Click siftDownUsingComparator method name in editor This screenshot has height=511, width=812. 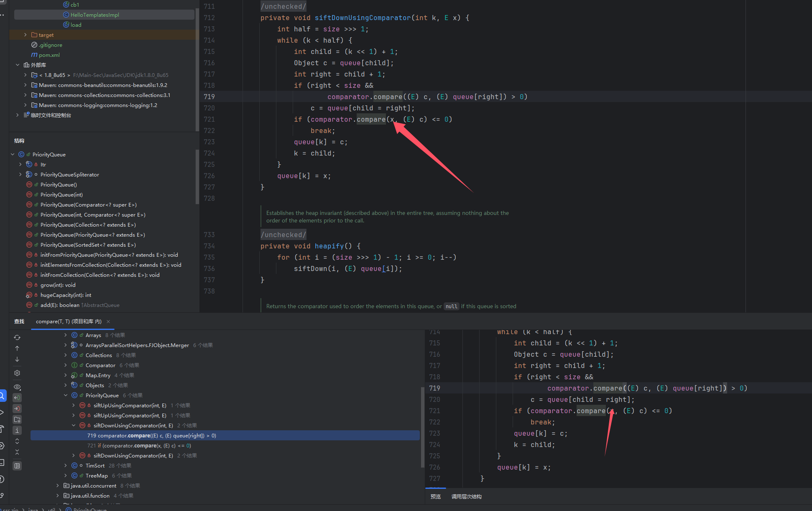coord(363,18)
